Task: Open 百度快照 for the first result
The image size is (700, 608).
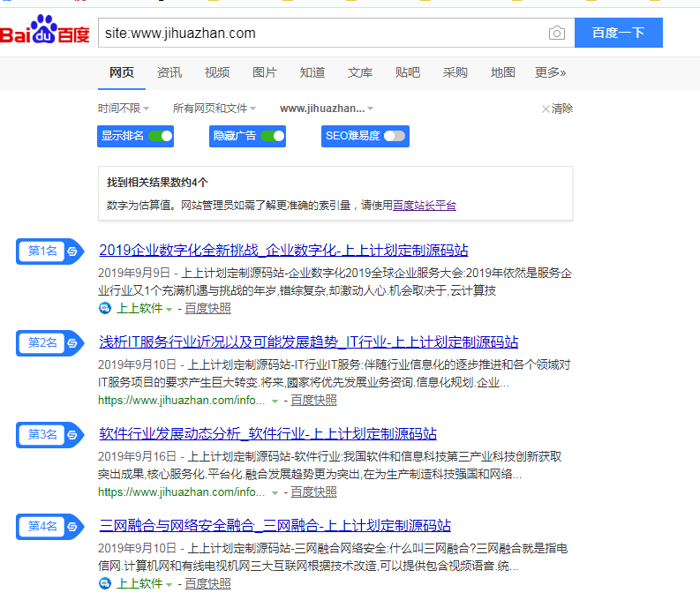Action: 207,309
